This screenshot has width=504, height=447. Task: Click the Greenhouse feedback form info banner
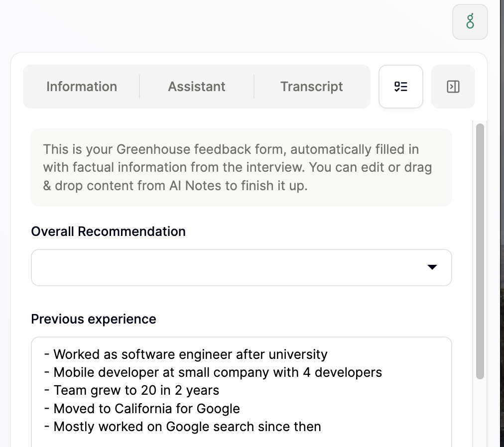[x=241, y=167]
